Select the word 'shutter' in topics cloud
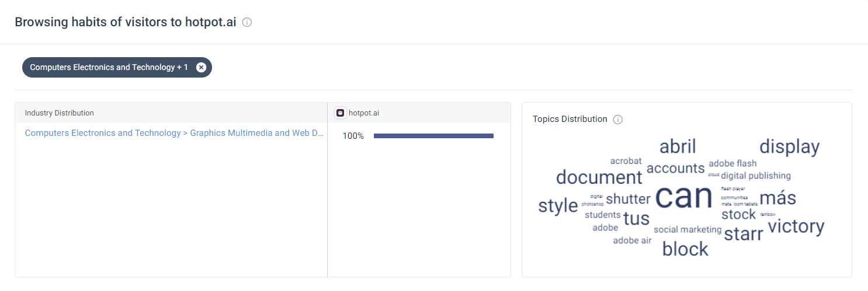The image size is (868, 291). pyautogui.click(x=628, y=199)
